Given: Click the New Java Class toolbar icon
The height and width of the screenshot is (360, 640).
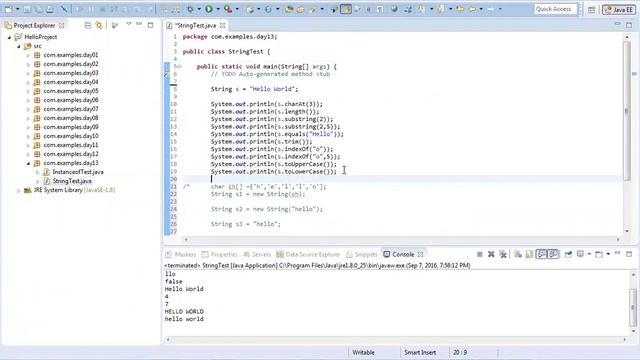Looking at the screenshot, I should (268, 9).
